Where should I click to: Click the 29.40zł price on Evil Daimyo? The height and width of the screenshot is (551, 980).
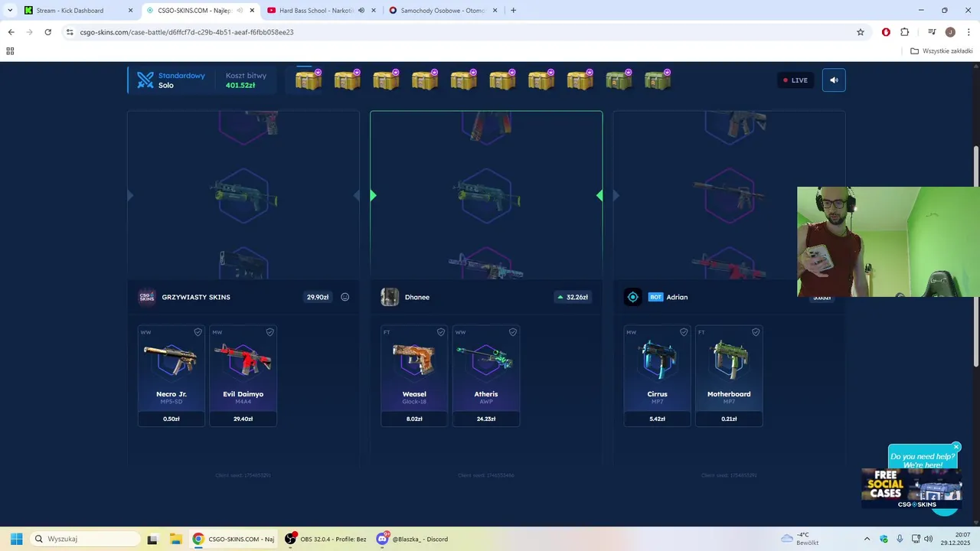[x=243, y=419]
